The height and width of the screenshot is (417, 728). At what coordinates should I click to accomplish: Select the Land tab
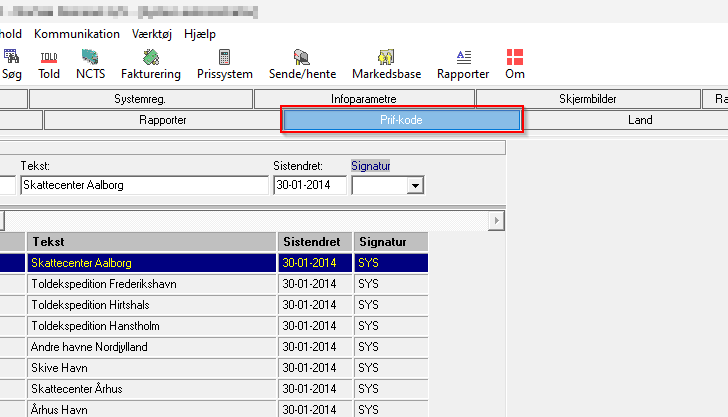click(640, 120)
